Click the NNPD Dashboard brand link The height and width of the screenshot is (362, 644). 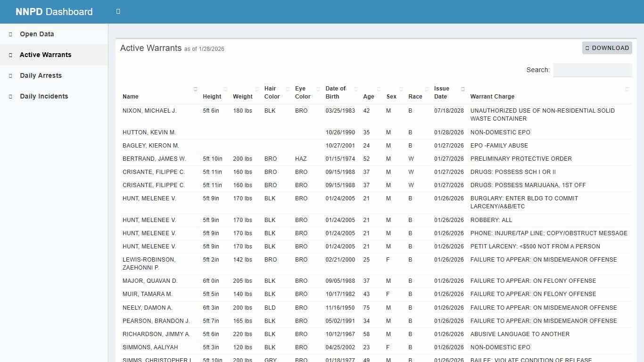point(54,11)
